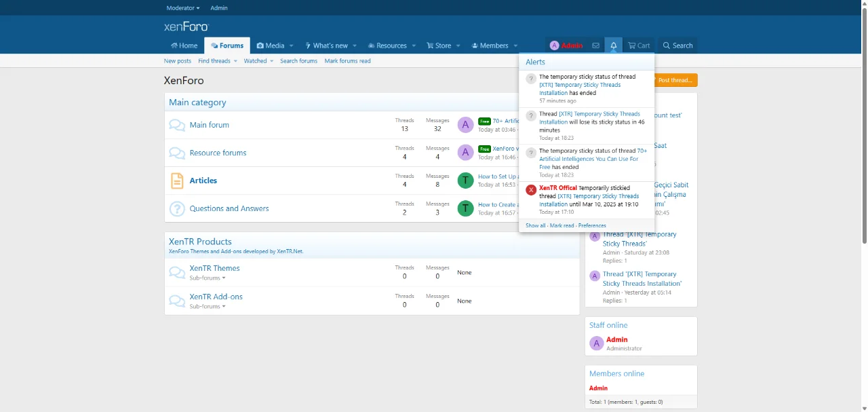Click the Main forum speech bubble icon

(177, 125)
